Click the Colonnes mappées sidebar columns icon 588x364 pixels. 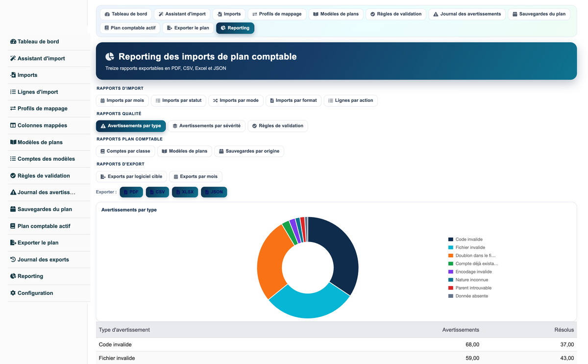coord(13,125)
